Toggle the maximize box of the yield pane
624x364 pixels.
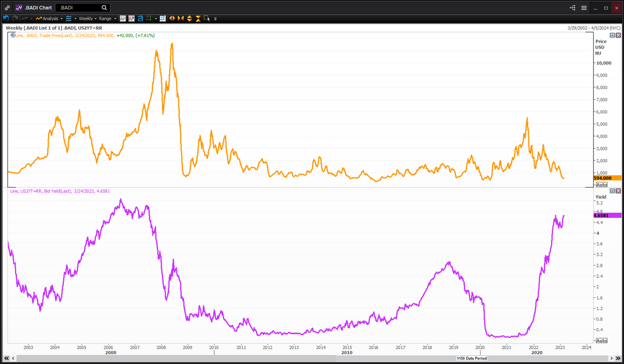tap(612, 191)
